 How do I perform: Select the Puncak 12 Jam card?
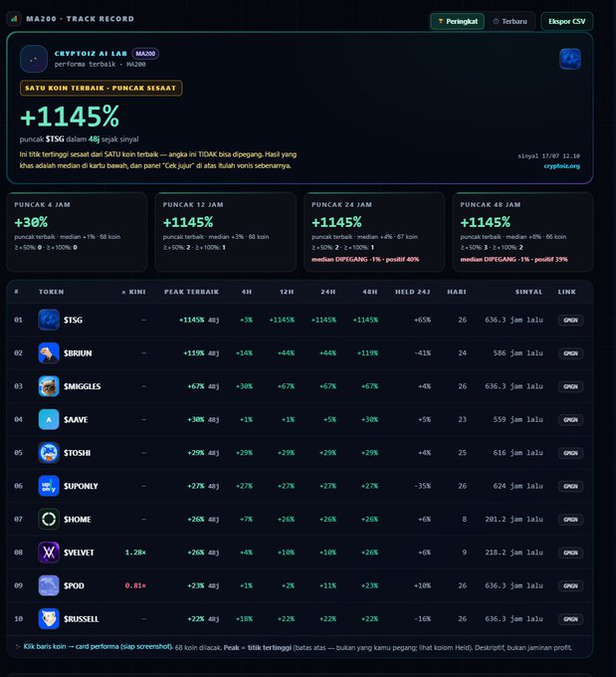[x=226, y=232]
